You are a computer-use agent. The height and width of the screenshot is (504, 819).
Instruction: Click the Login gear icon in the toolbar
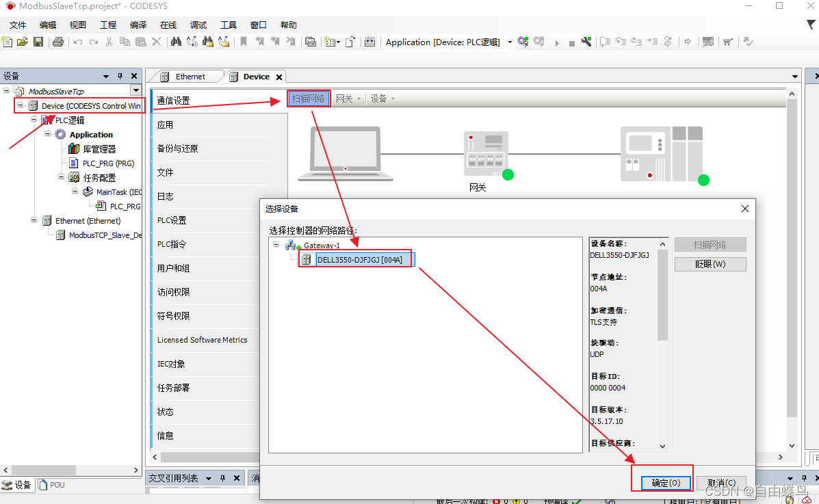[x=523, y=42]
